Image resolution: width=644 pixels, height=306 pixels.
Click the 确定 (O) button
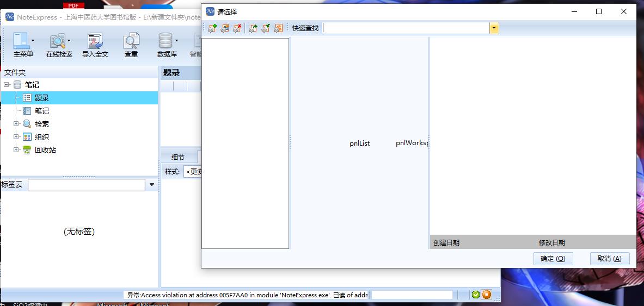(x=553, y=259)
